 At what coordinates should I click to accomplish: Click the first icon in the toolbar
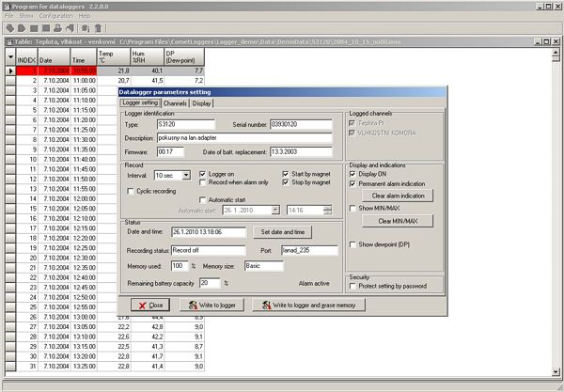tap(9, 28)
